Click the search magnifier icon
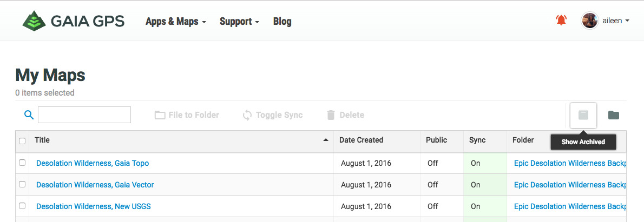This screenshot has width=644, height=222. point(29,115)
